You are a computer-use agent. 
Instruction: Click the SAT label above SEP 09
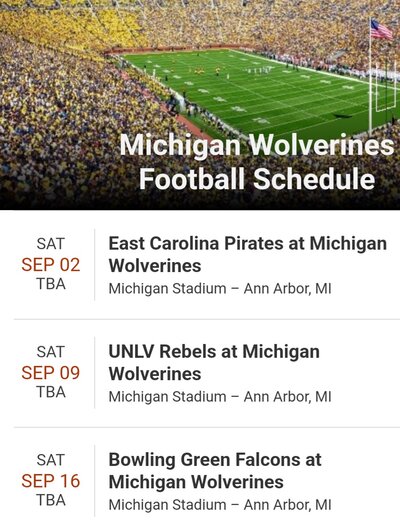[x=51, y=352]
